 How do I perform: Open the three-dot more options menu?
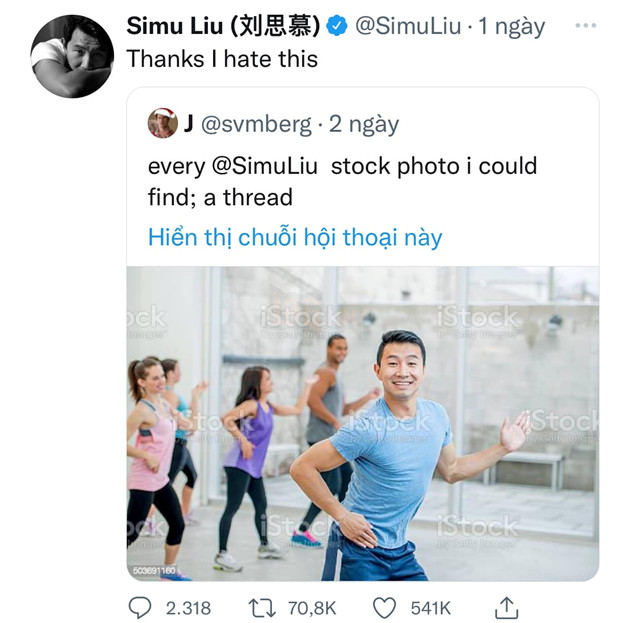(x=586, y=25)
